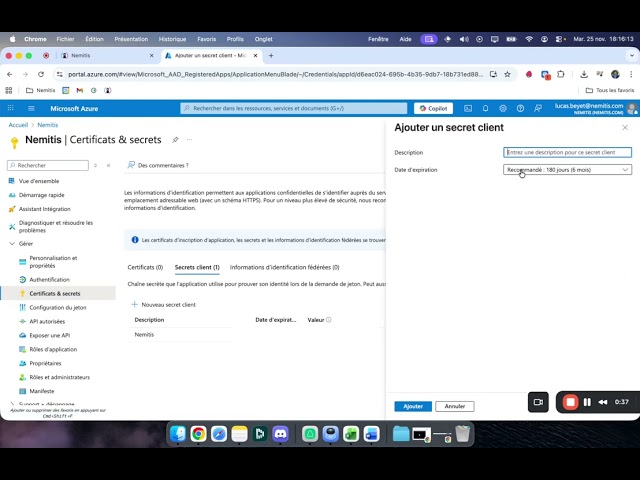
Task: Reload the page in Chrome
Action: 41,74
